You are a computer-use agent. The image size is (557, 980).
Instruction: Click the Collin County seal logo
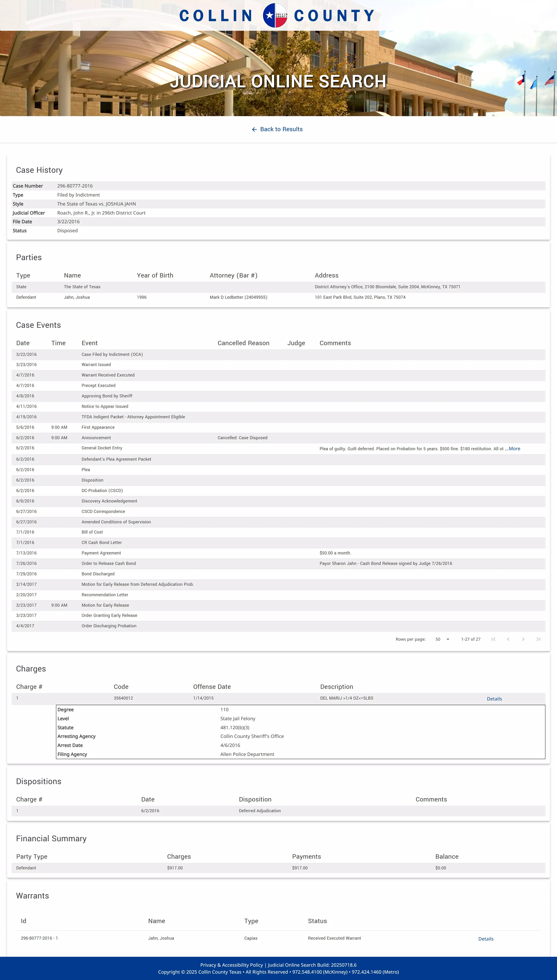(275, 15)
